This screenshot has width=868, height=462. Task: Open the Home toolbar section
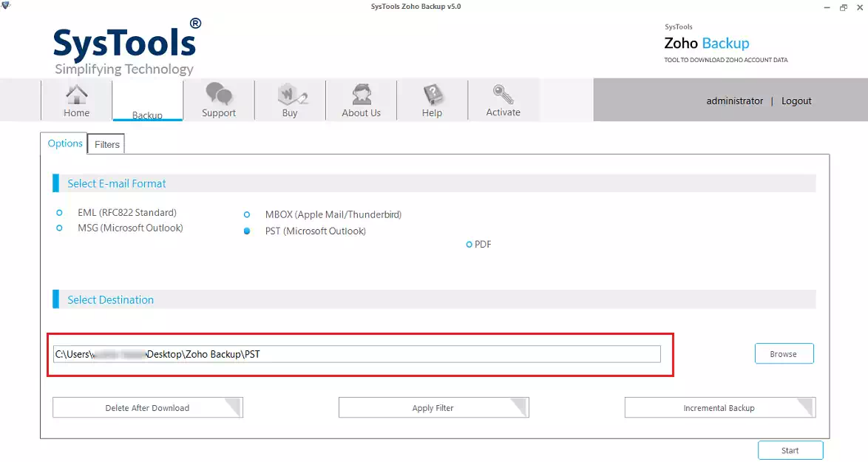coord(76,100)
